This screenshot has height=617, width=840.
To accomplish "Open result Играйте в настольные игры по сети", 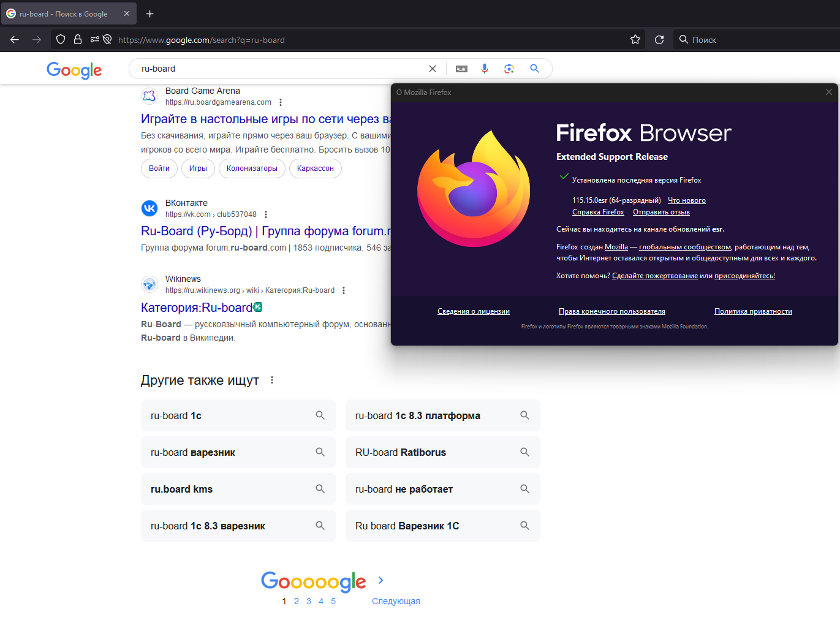I will [266, 119].
